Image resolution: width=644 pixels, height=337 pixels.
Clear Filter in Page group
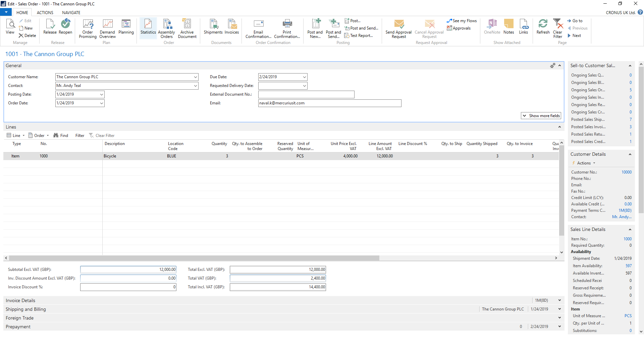(x=558, y=29)
